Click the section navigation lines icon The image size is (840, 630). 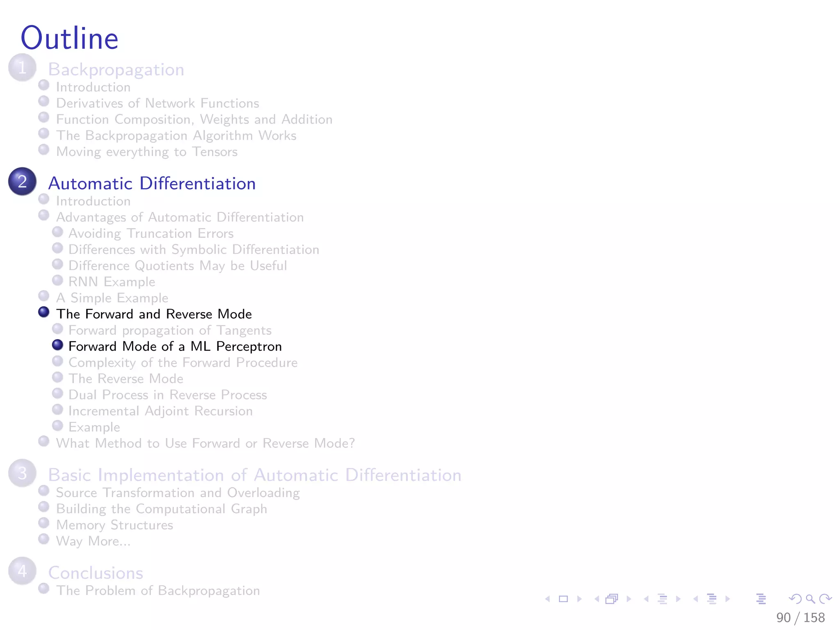click(x=712, y=599)
